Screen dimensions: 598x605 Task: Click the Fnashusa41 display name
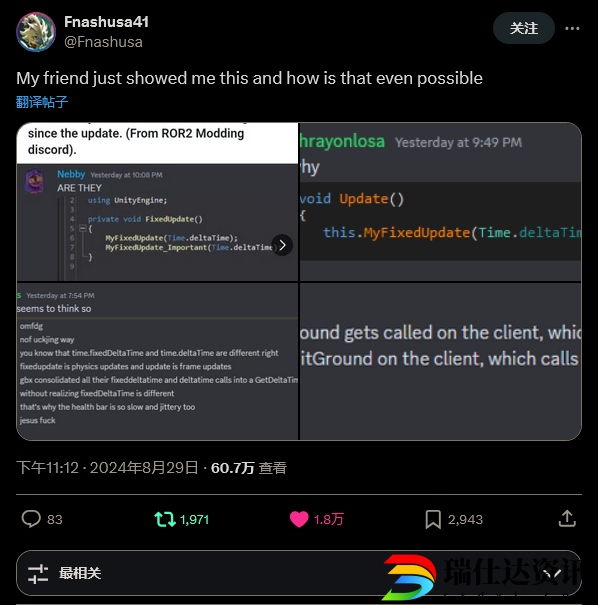pyautogui.click(x=106, y=22)
